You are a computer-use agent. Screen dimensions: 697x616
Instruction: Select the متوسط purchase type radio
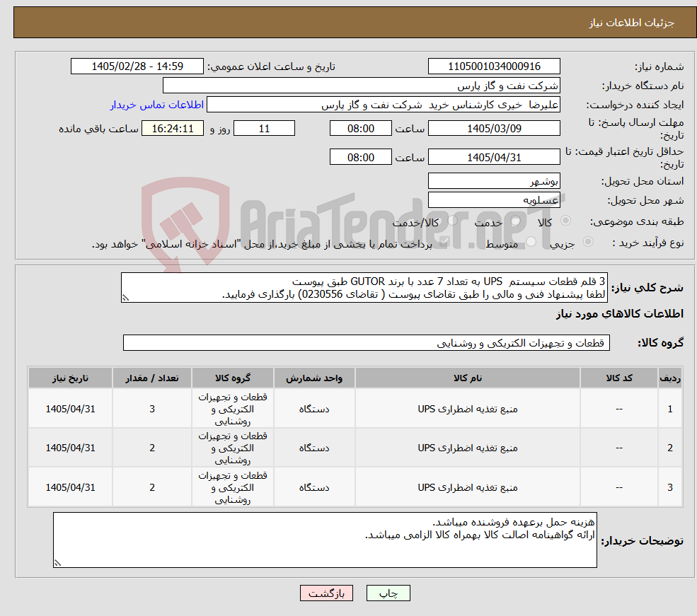(531, 242)
